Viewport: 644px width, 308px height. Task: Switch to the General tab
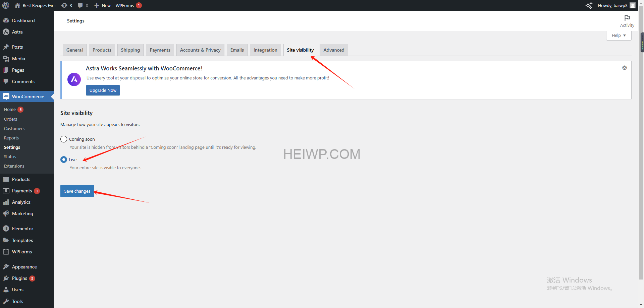click(x=74, y=50)
